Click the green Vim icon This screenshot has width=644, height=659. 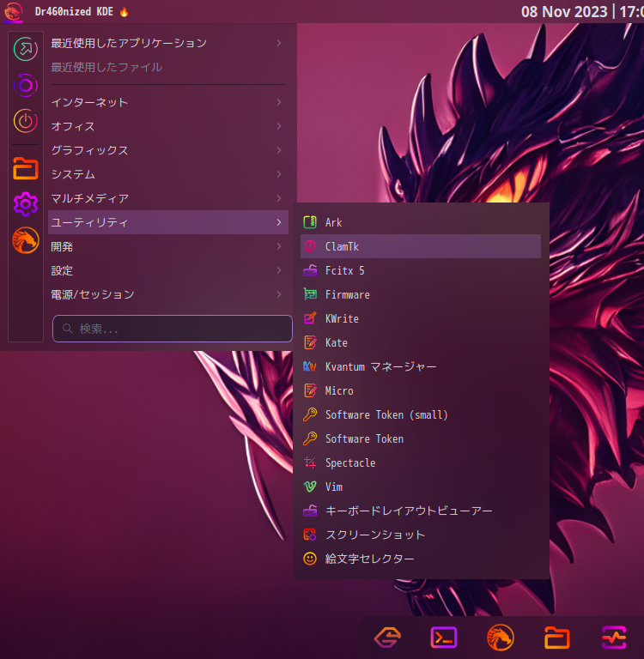[310, 487]
